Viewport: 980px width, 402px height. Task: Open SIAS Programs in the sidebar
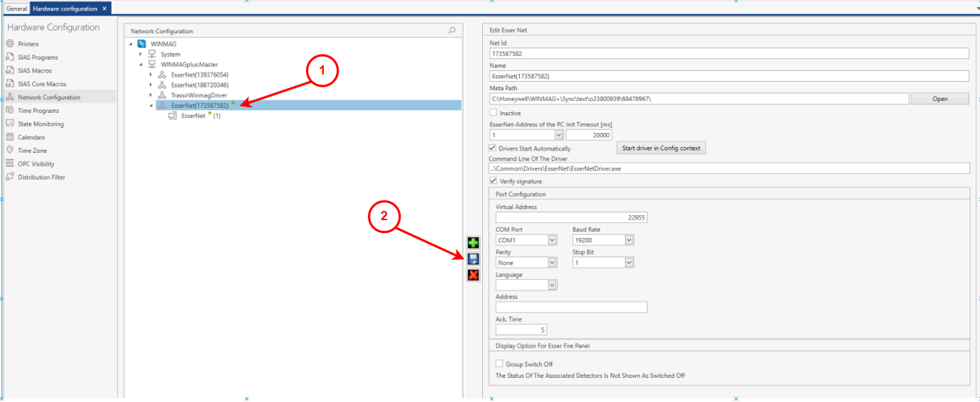(38, 58)
